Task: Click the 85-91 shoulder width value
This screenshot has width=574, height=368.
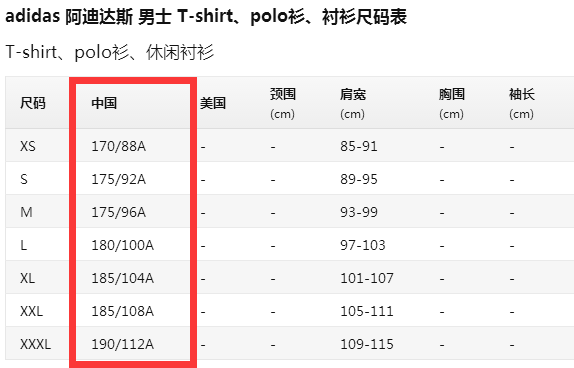Action: click(359, 146)
